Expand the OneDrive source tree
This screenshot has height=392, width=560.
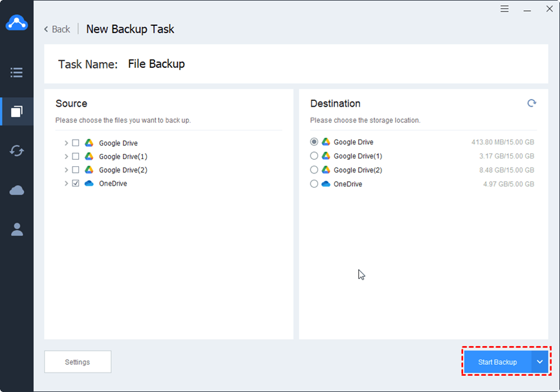66,183
